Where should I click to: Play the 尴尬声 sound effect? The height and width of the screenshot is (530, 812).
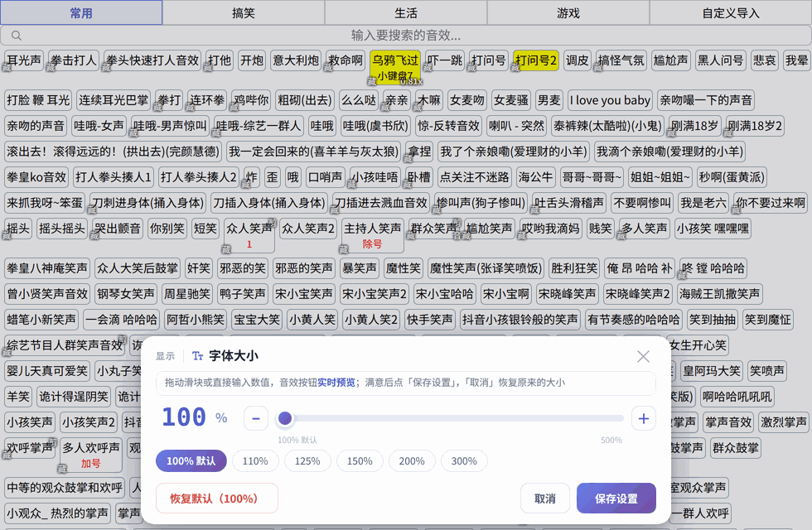(x=670, y=60)
